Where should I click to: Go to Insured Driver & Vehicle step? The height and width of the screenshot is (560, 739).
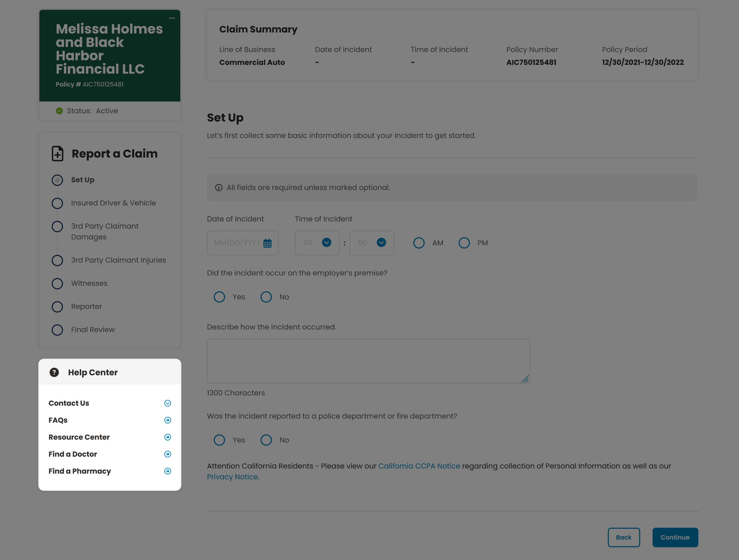113,203
